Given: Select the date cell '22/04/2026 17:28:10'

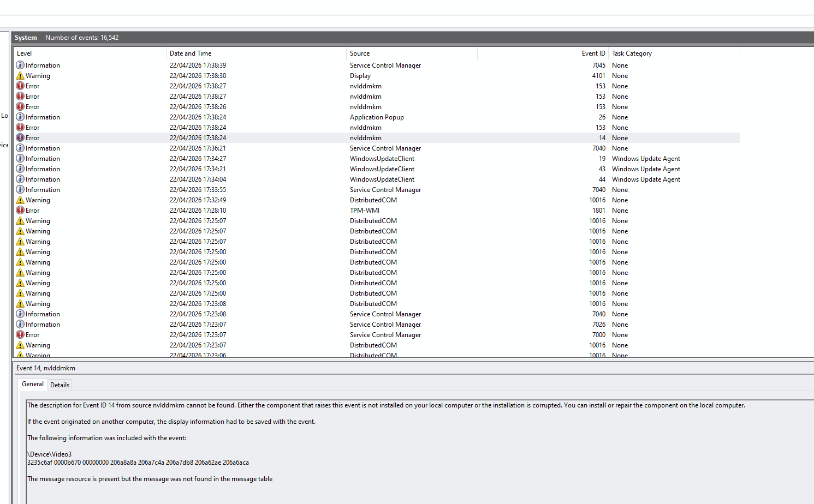Looking at the screenshot, I should tap(198, 211).
